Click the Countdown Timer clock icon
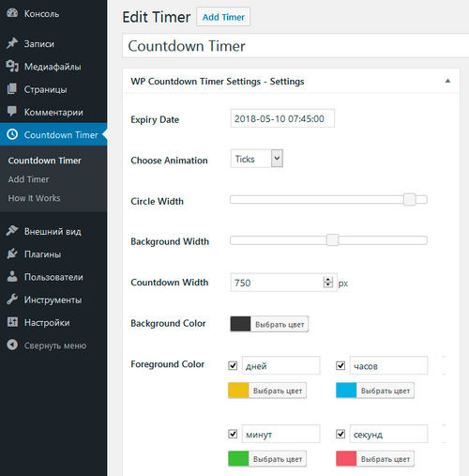 pyautogui.click(x=12, y=134)
